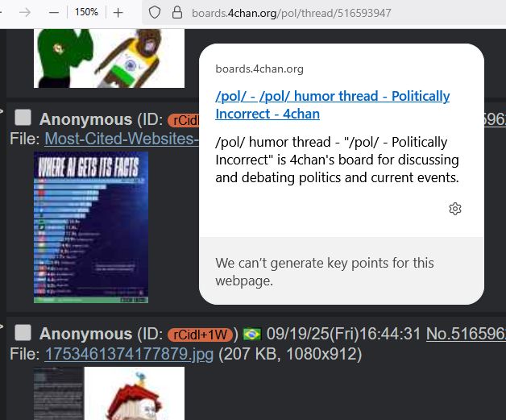The image size is (506, 420).
Task: Tick the checkbox on the Most-Cited-Websites post
Action: pos(23,118)
